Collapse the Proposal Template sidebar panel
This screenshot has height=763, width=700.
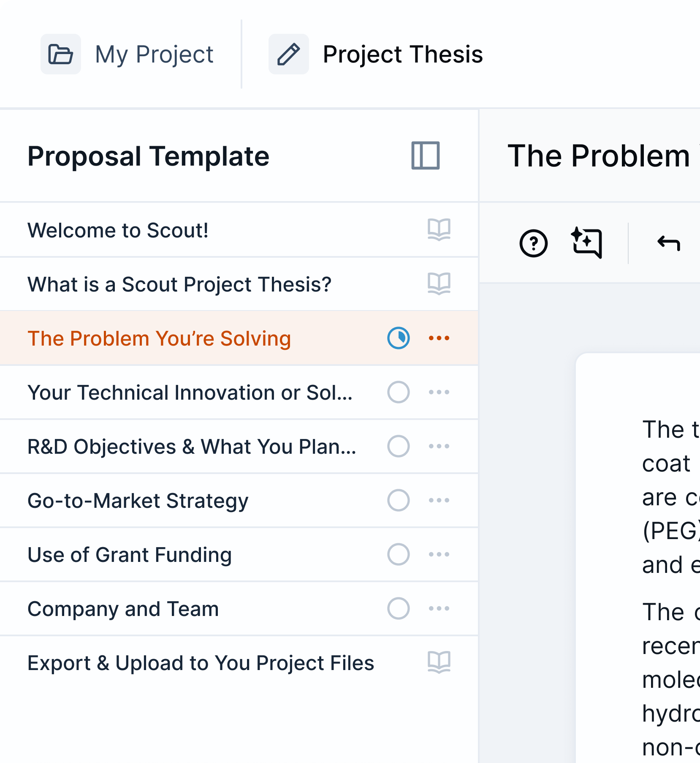click(x=426, y=156)
